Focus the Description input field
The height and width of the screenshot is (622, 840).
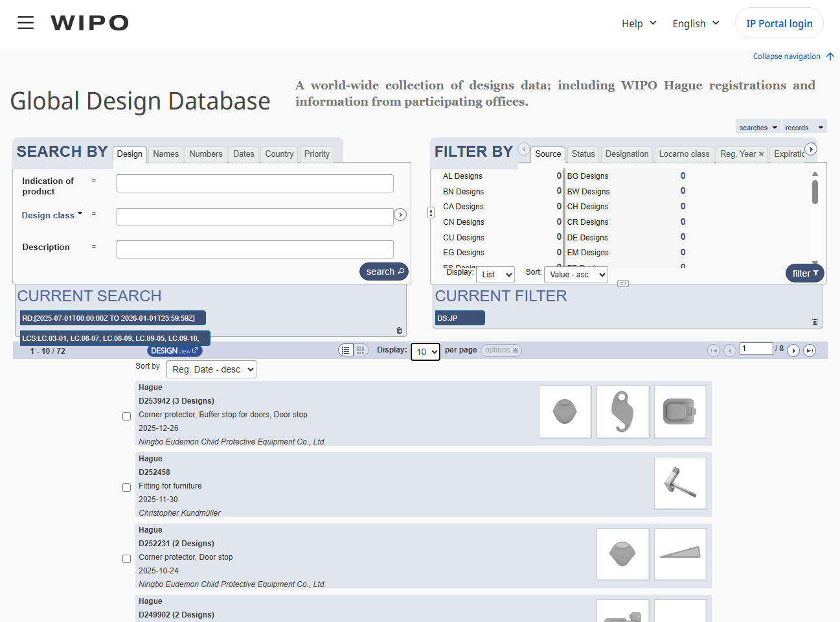click(255, 249)
